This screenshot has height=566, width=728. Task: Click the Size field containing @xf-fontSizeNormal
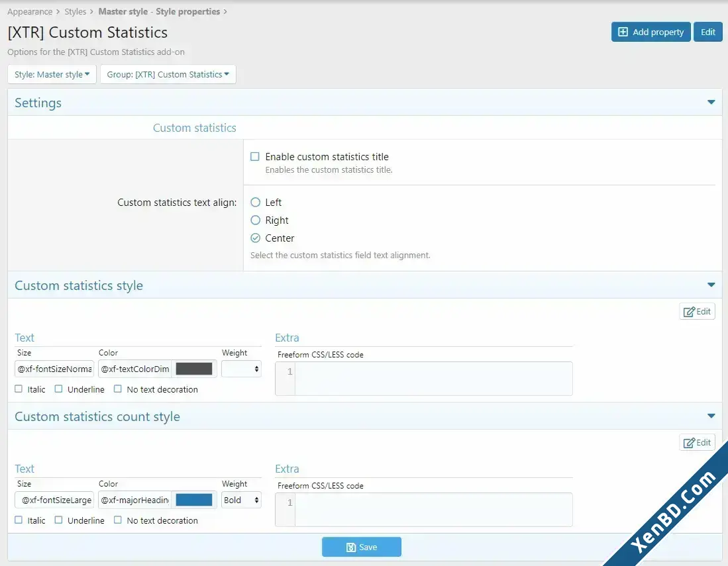[x=54, y=369]
